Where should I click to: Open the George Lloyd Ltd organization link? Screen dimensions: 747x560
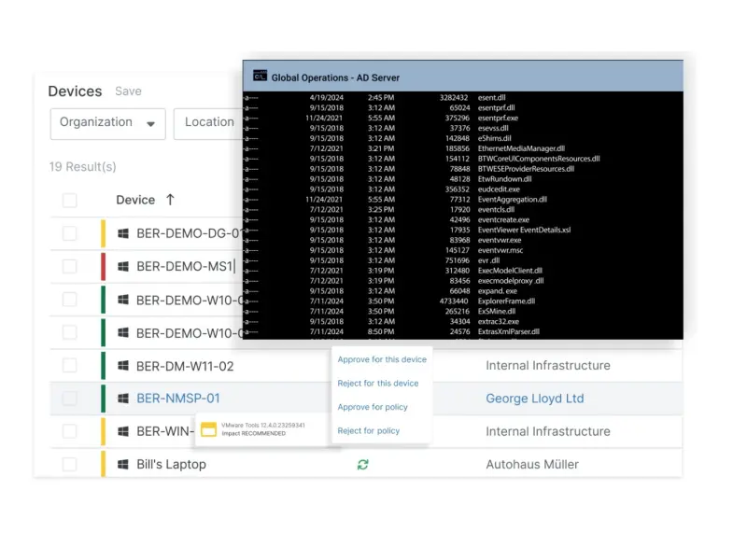[534, 399]
